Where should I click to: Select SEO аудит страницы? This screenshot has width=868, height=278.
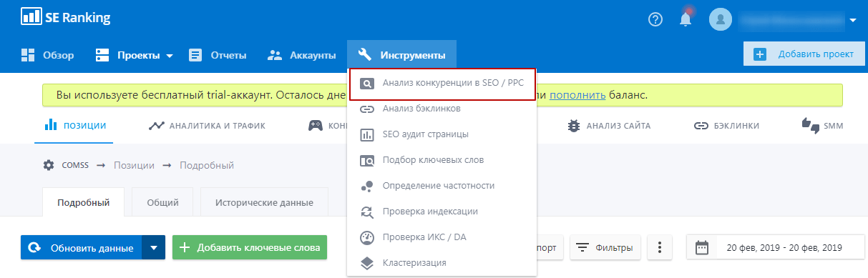point(442,134)
